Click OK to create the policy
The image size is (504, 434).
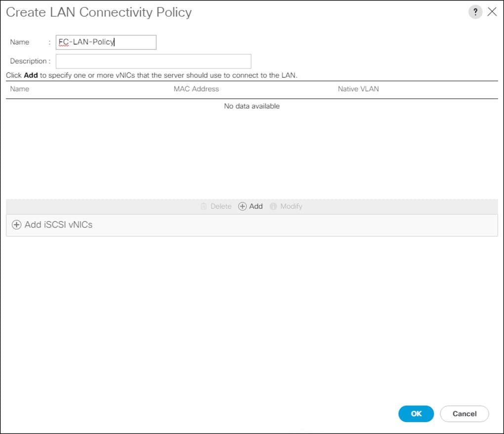point(416,414)
